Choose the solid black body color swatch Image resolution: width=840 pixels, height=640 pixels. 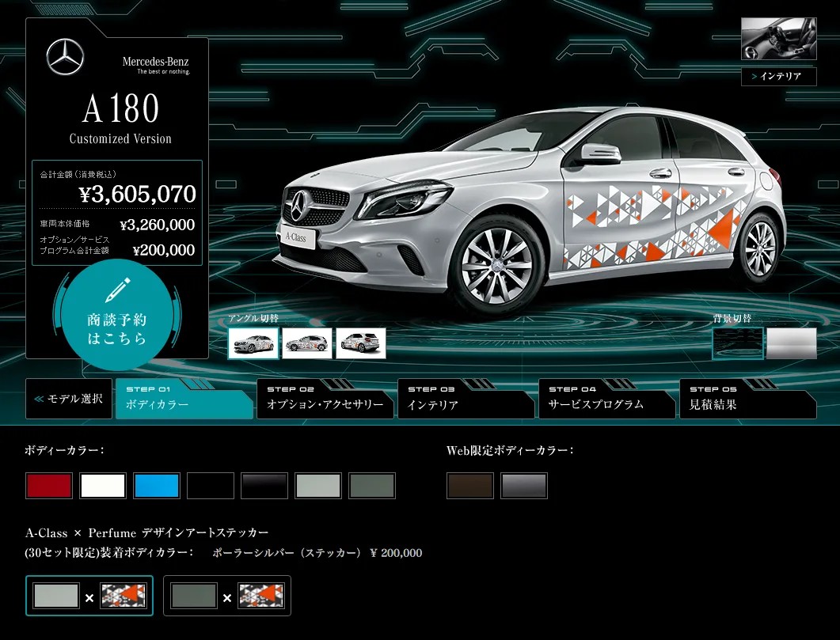point(211,486)
